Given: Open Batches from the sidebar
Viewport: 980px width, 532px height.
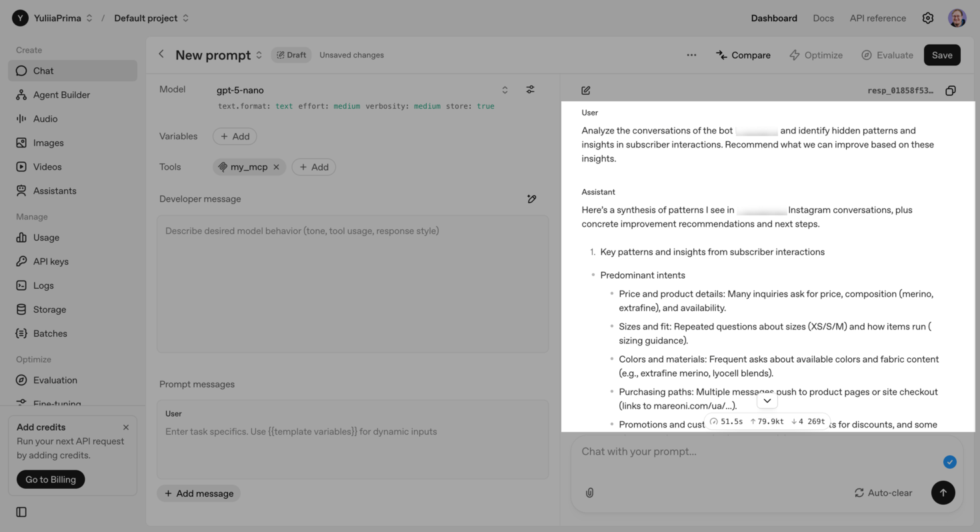Looking at the screenshot, I should pyautogui.click(x=49, y=333).
